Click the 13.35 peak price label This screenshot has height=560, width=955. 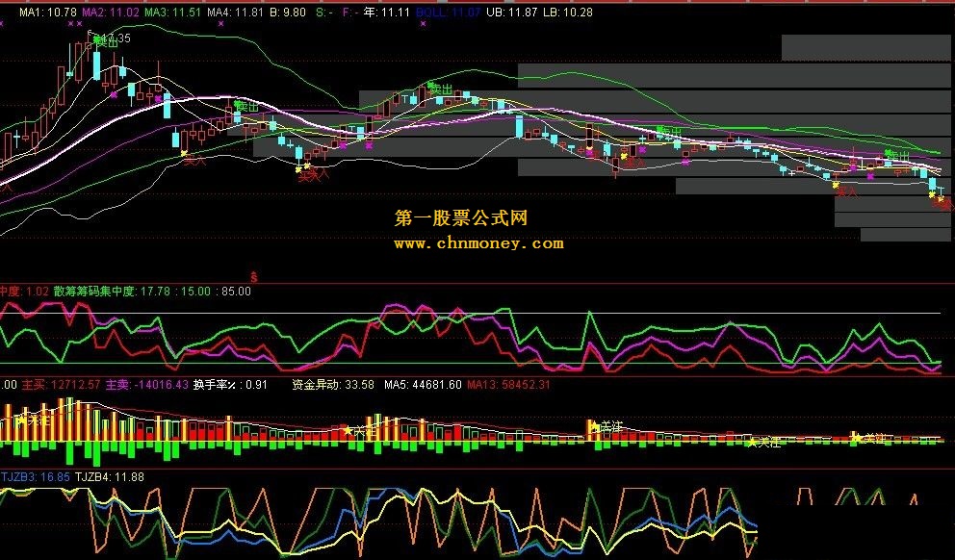(x=114, y=38)
